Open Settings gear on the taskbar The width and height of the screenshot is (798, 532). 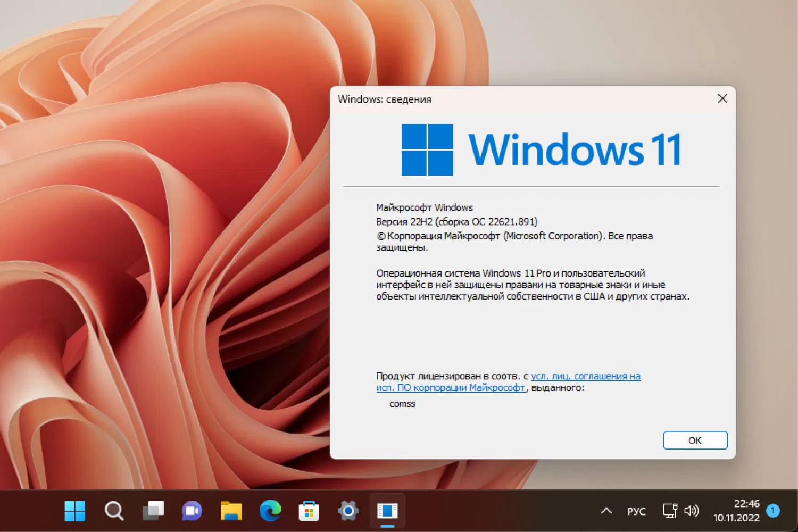tap(348, 511)
